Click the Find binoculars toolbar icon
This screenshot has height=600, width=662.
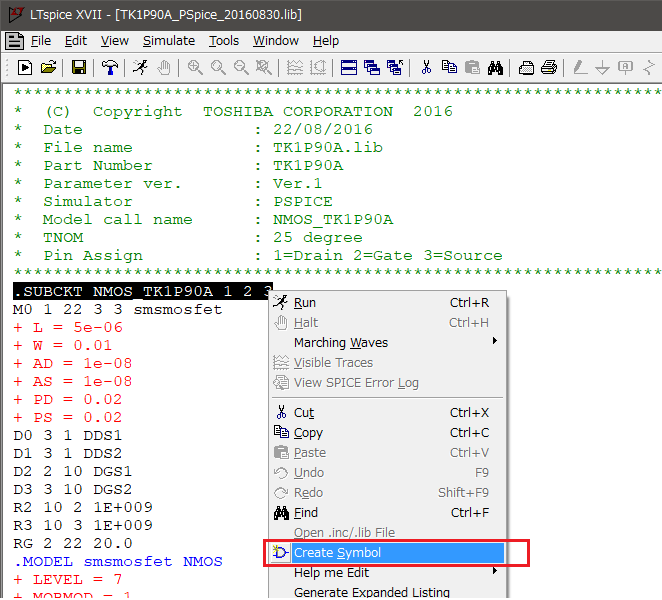(x=495, y=68)
